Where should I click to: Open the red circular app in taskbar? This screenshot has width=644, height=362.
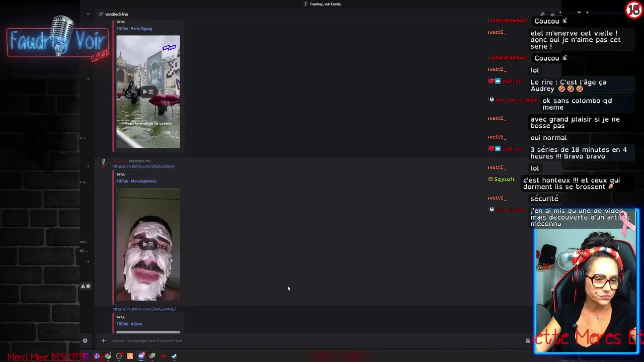coord(163,356)
